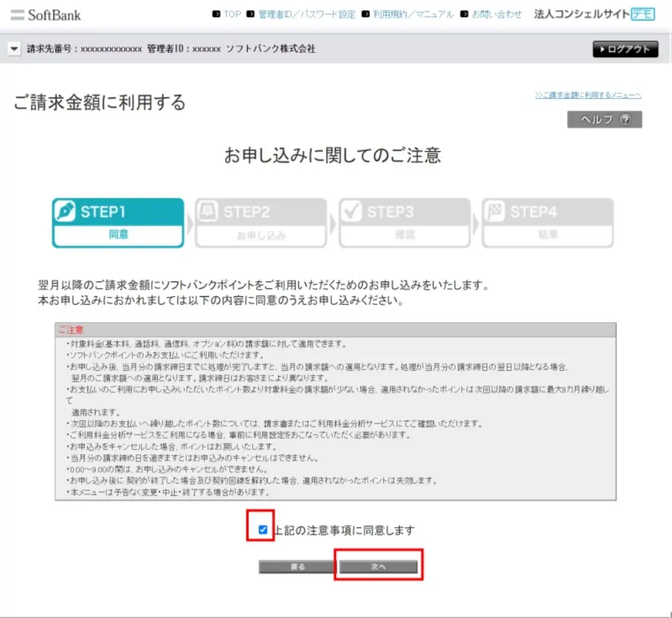672x618 pixels.
Task: Select the STEP2 お申し込み step
Action: pyautogui.click(x=261, y=223)
